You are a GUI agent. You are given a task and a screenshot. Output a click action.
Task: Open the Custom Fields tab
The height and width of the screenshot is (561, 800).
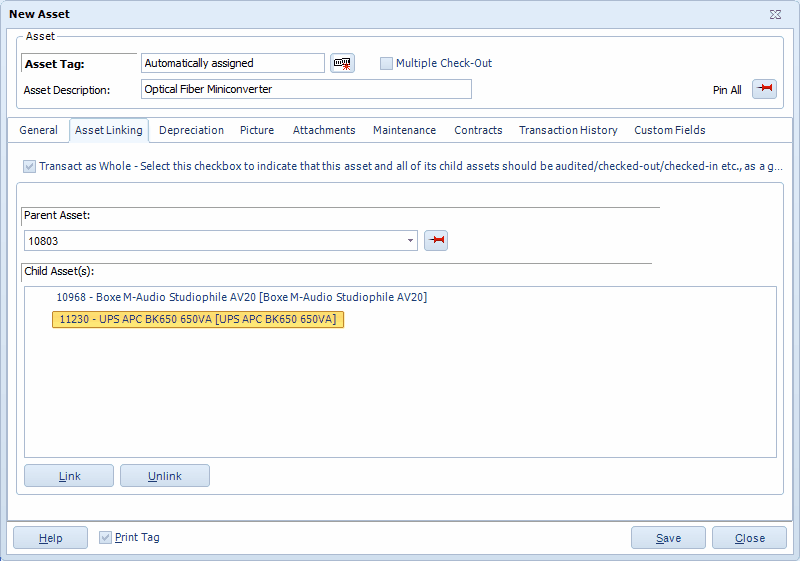click(669, 130)
